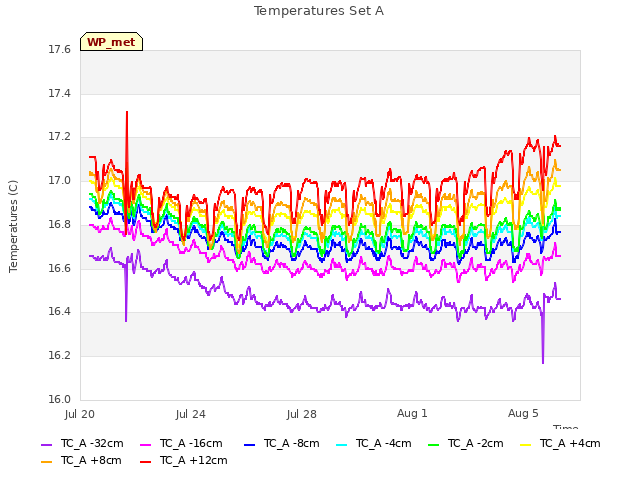The width and height of the screenshot is (640, 480).
Task: Click the Temperatures (C) y-axis label
Action: 13,226
